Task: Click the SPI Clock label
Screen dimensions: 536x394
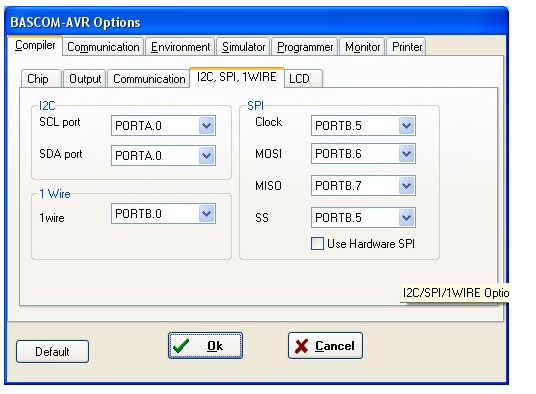Action: [x=268, y=122]
